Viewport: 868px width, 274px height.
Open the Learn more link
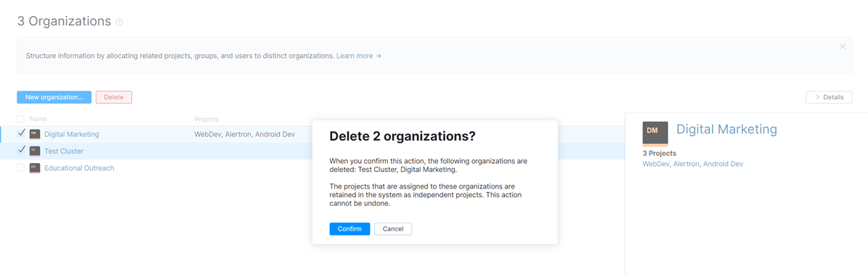(359, 56)
